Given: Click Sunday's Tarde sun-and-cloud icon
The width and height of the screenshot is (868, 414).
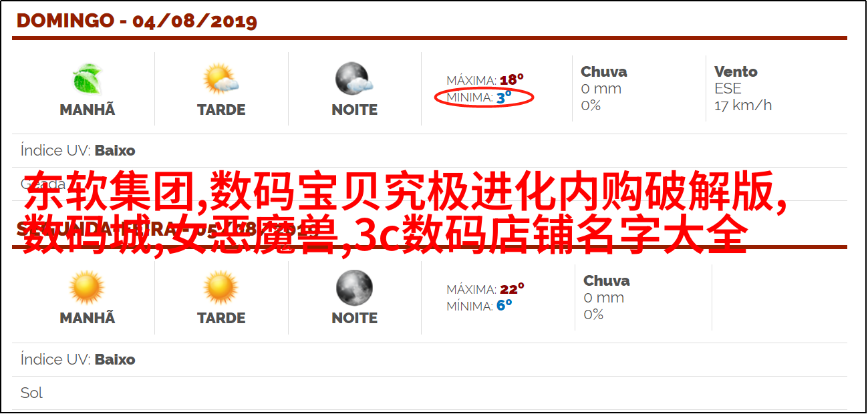Looking at the screenshot, I should click(221, 79).
